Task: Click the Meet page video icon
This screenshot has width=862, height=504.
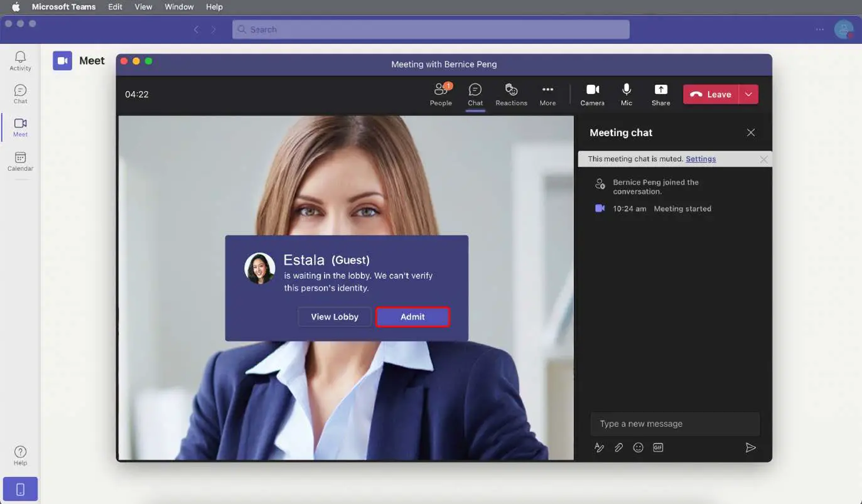Action: 62,60
